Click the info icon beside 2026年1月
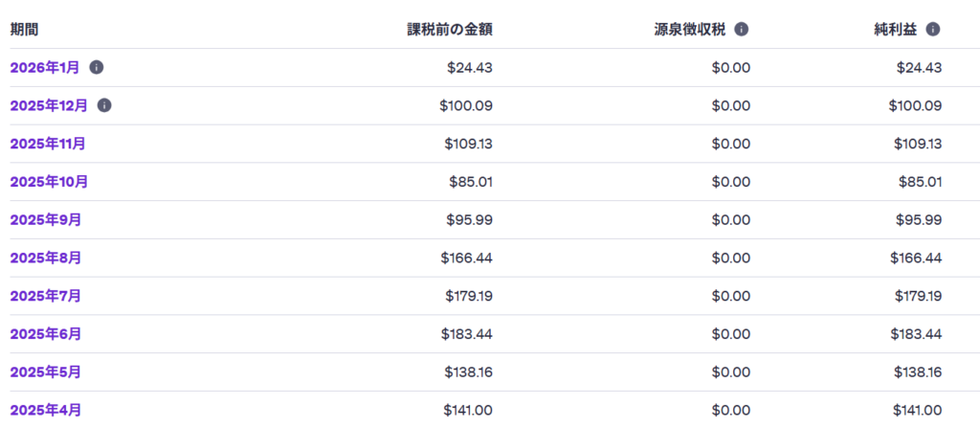 97,67
